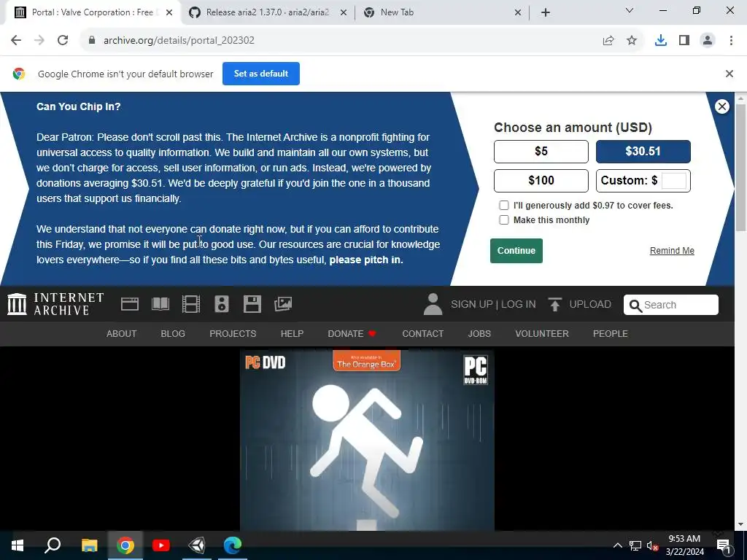Screen dimensions: 747x560
Task: Open Microsoft Edge from taskbar
Action: point(233,545)
